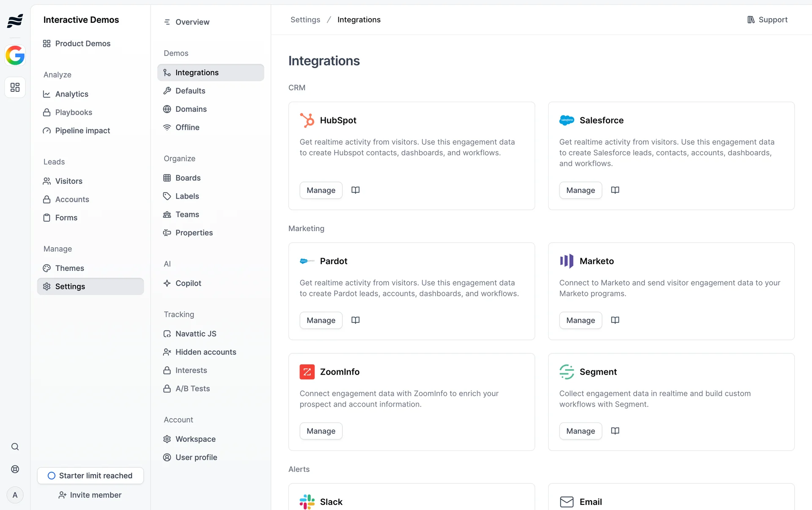Click the dashboard grid icon in rail

(x=15, y=87)
